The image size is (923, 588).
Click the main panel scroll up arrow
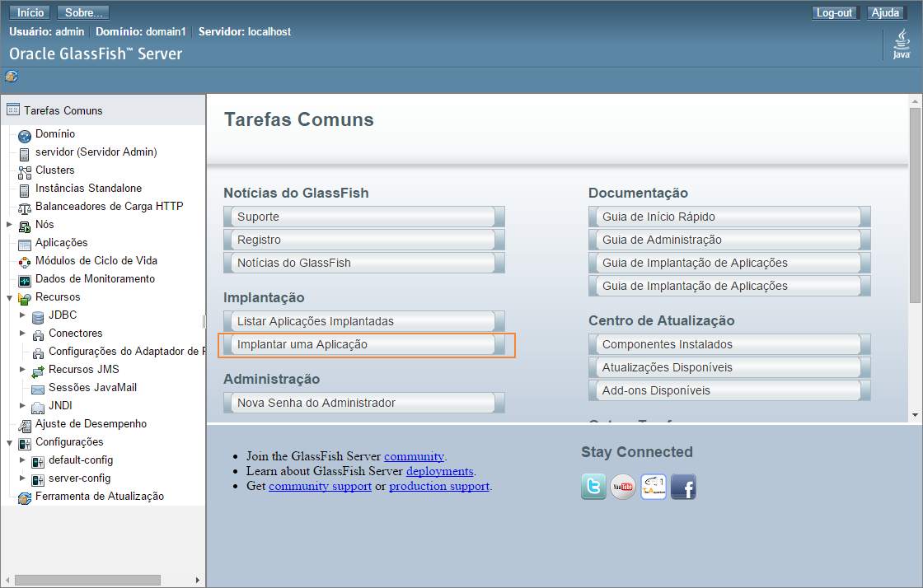[x=915, y=101]
